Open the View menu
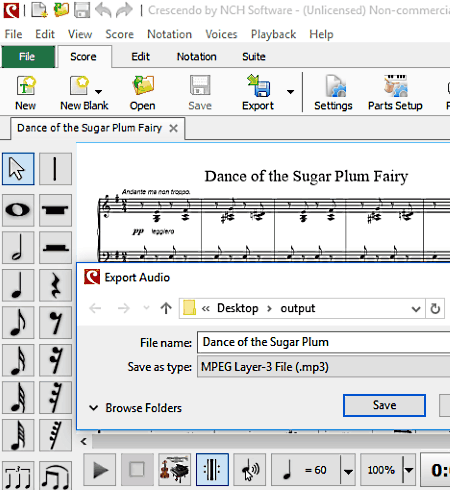Image resolution: width=450 pixels, height=492 pixels. click(80, 34)
